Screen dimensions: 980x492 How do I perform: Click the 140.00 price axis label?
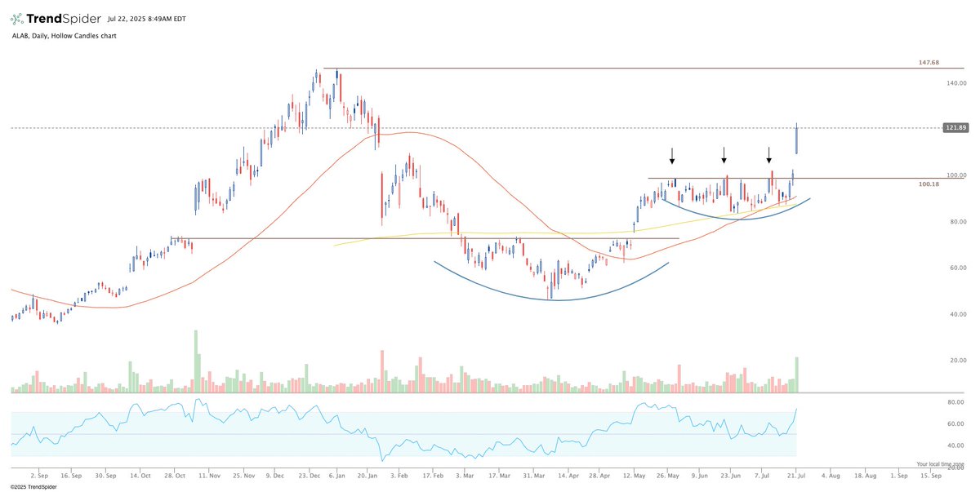click(956, 83)
